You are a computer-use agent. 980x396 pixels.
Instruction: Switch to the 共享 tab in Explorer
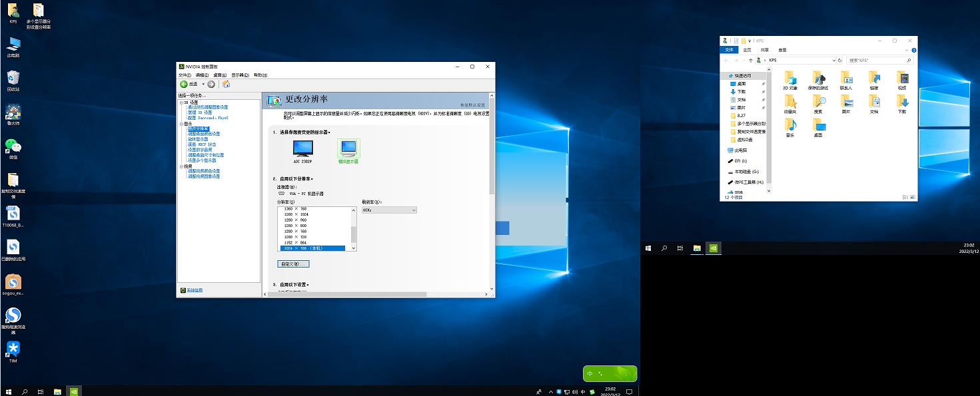(x=764, y=50)
